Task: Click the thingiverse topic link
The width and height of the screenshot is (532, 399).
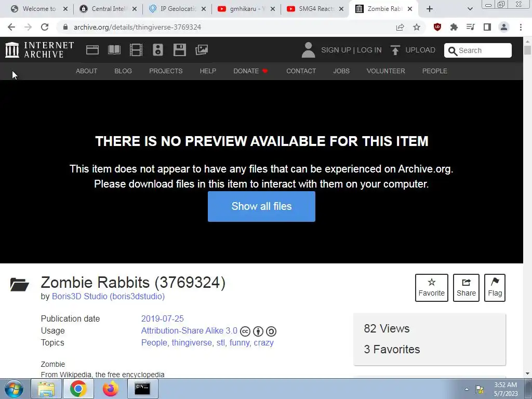Action: [192, 343]
